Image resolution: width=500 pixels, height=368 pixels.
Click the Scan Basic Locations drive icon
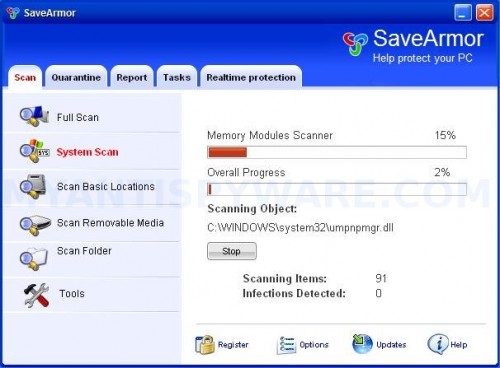point(33,186)
